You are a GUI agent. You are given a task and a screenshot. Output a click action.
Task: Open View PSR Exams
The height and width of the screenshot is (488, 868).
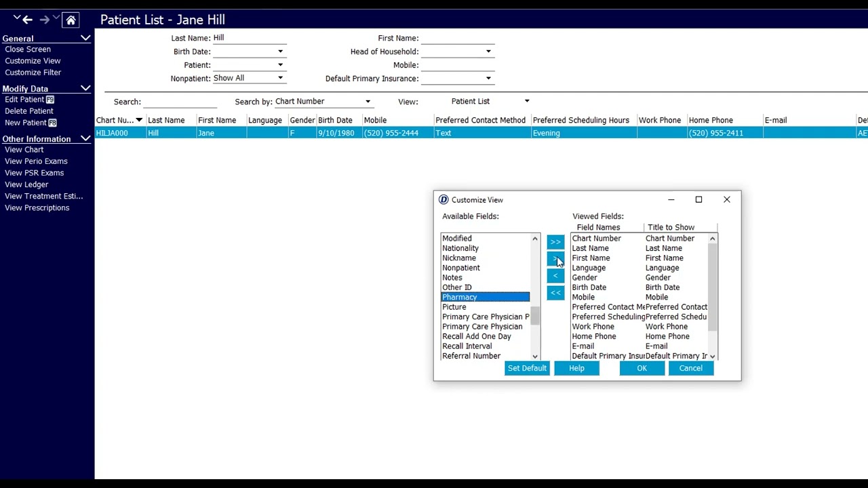click(x=35, y=173)
